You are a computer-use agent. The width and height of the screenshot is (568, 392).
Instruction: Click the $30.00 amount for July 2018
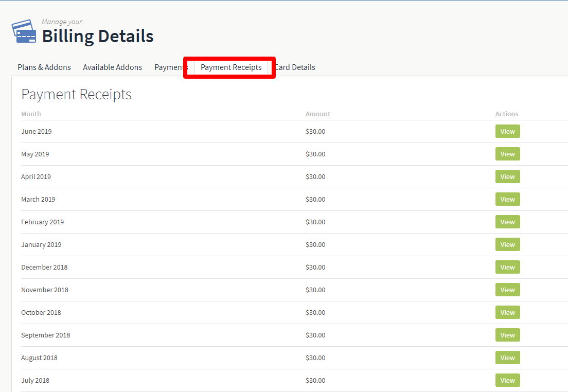click(x=315, y=380)
